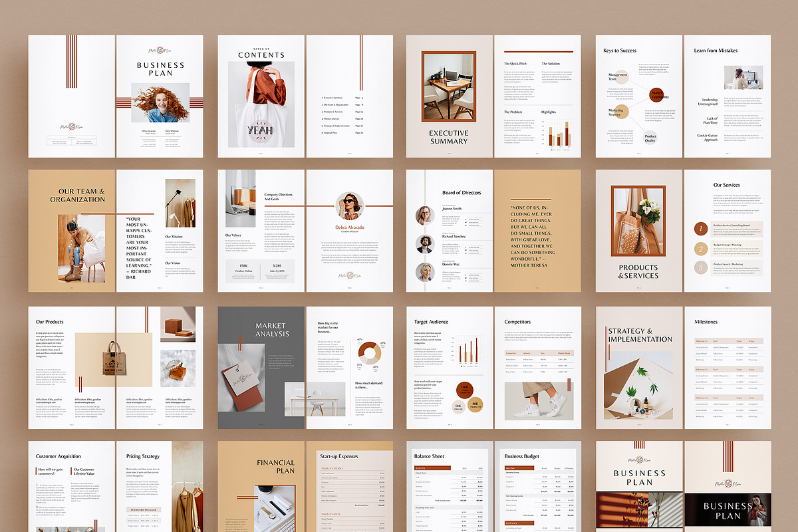Click the "Learn from Mistakes" heading

pyautogui.click(x=717, y=51)
